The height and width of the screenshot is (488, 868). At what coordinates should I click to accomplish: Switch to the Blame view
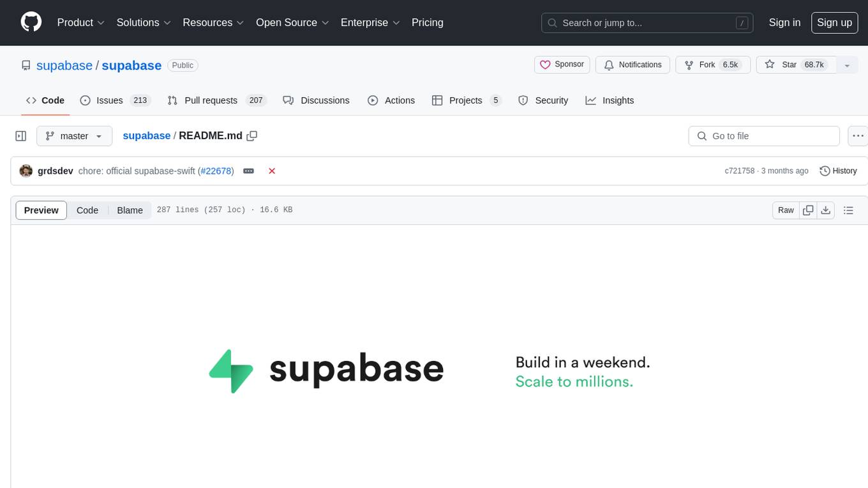[x=130, y=210]
